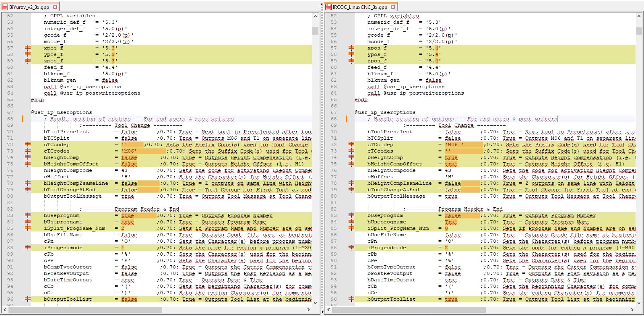The width and height of the screenshot is (644, 316).
Task: Click the left arrow of BiYurov pane horizontal scrollbar
Action: pyautogui.click(x=5, y=310)
